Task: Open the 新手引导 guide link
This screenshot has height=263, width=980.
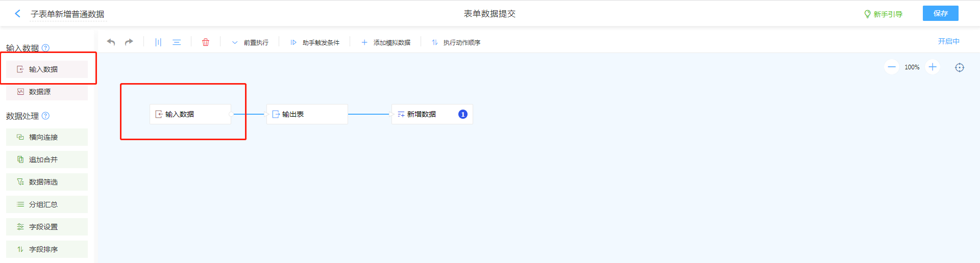Action: pyautogui.click(x=883, y=14)
